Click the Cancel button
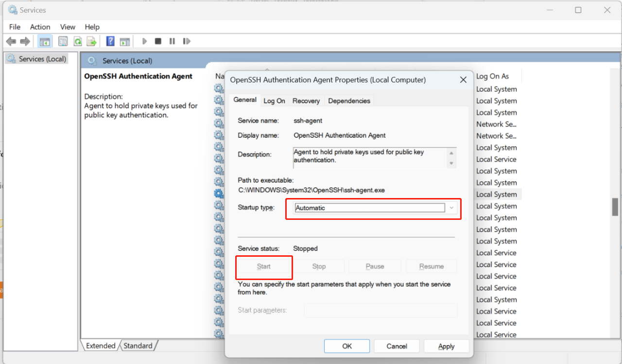 tap(397, 346)
